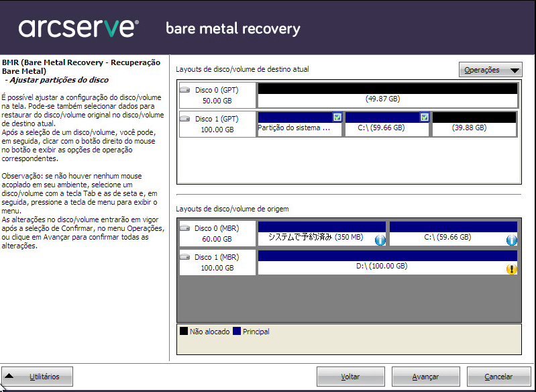Screen dimensions: 536x392
Task: Click info icon on システムで予約済み (350 MB) volume
Action: click(x=380, y=240)
